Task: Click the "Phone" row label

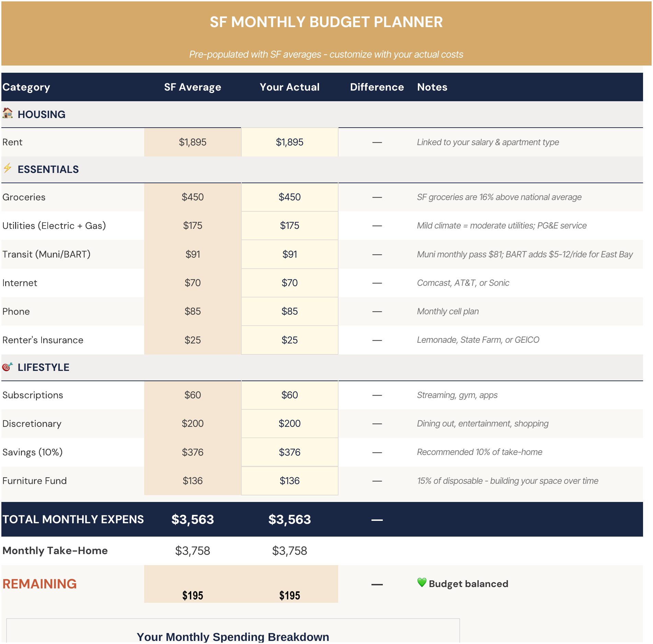Action: (x=16, y=312)
